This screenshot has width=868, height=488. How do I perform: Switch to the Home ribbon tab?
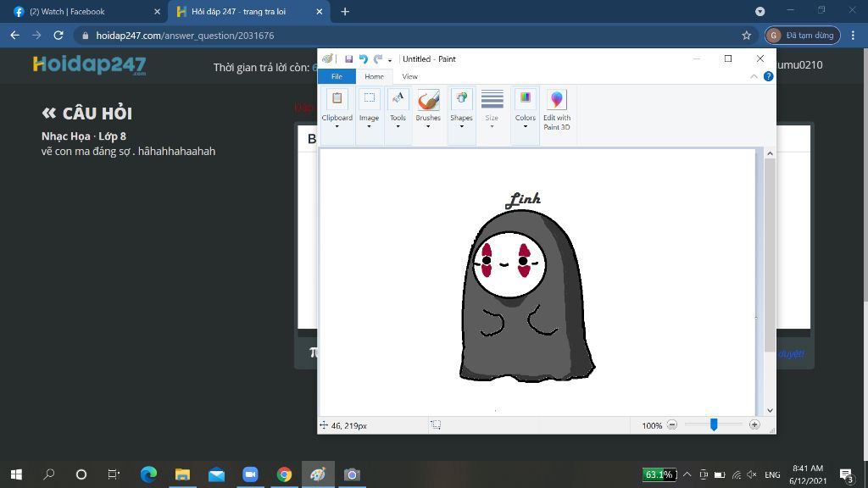click(374, 76)
